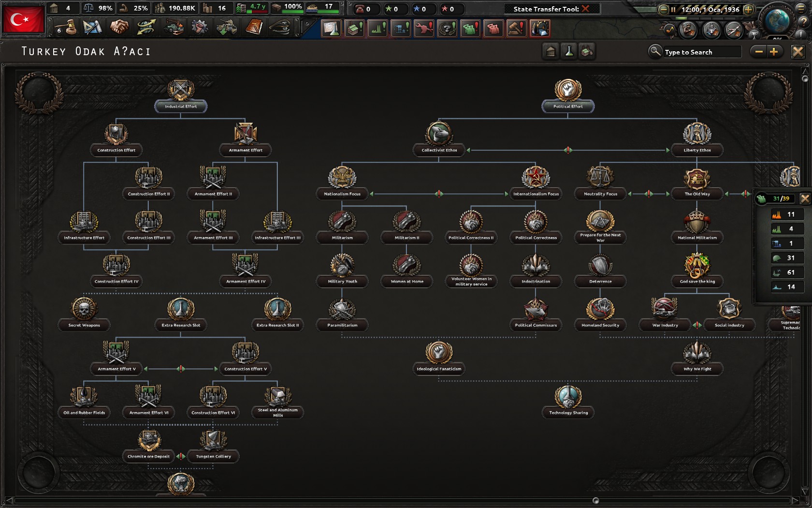Click the Ideological Fanaticism fist icon
This screenshot has width=812, height=508.
(x=439, y=352)
